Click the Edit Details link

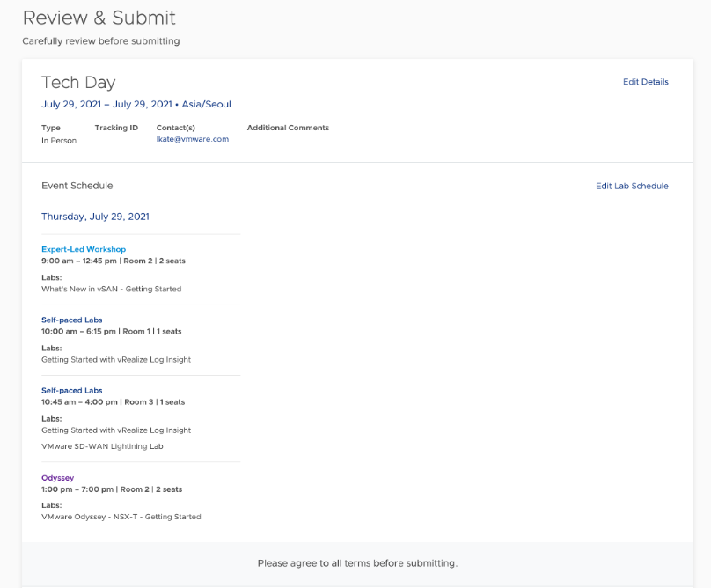point(645,82)
